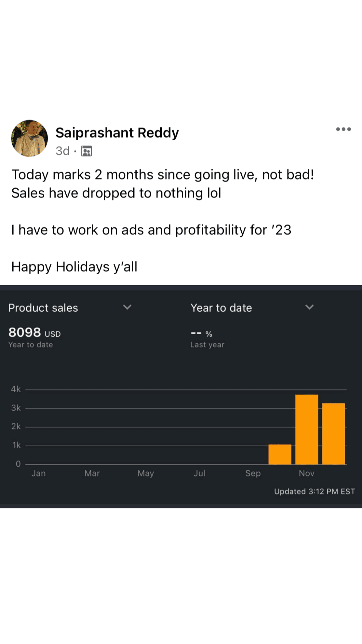
Task: Open Saiprashant Reddy's profile picture
Action: coord(30,138)
